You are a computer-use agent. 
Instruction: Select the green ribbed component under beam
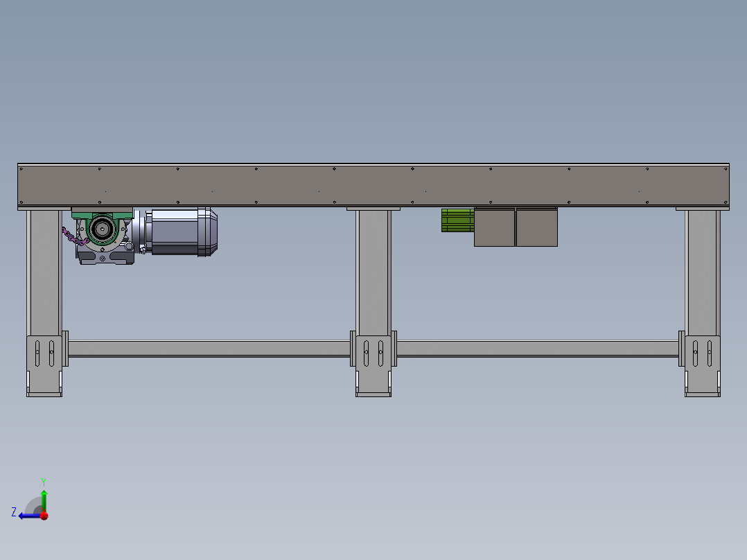coord(457,220)
